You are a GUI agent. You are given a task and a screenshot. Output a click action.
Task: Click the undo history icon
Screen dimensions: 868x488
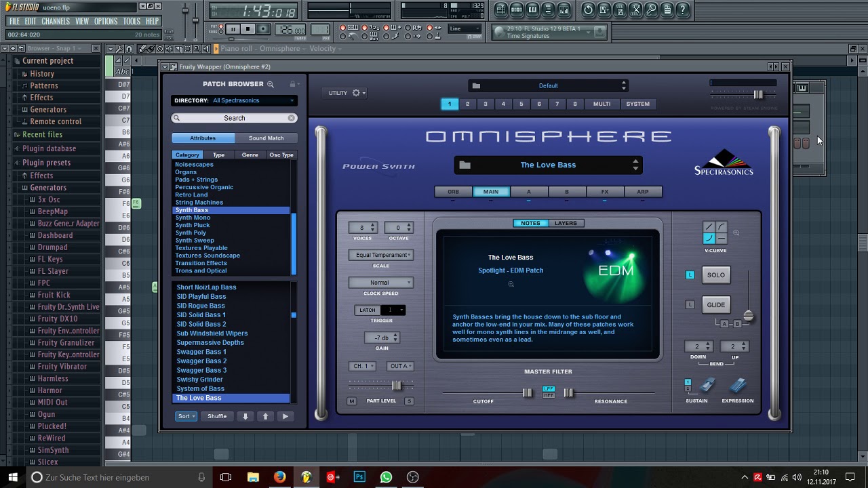pos(588,9)
